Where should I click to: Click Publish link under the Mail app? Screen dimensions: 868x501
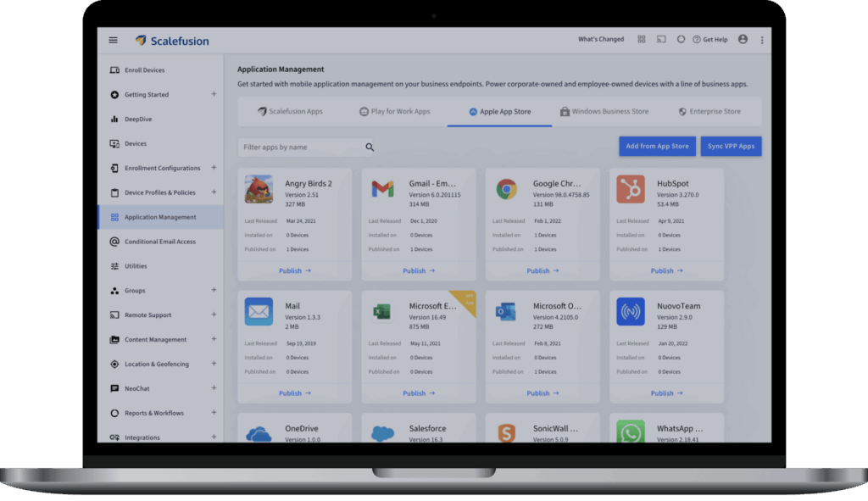(x=294, y=393)
